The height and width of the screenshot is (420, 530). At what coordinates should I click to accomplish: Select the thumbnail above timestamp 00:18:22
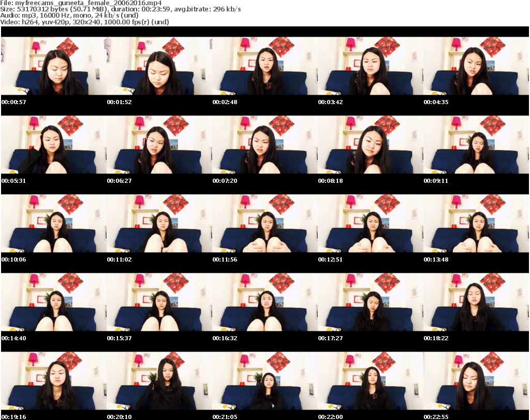476,302
